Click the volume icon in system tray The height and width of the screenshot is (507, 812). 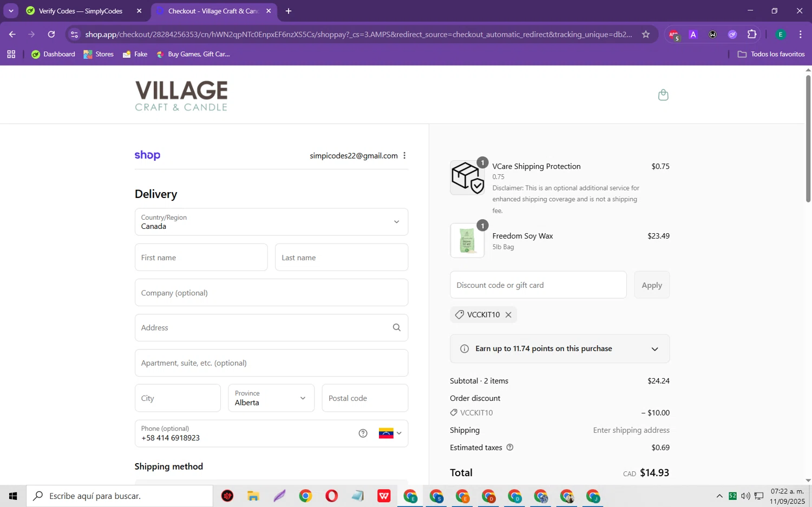tap(745, 496)
